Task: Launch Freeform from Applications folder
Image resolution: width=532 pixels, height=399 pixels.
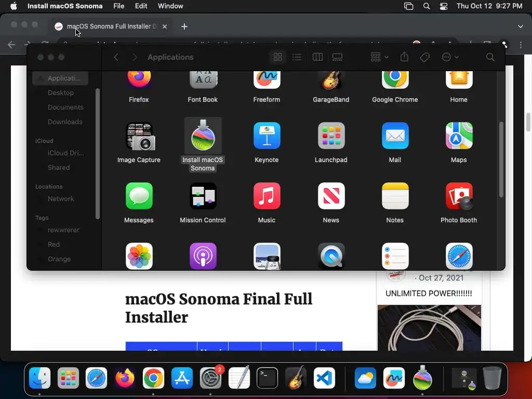Action: 267,79
